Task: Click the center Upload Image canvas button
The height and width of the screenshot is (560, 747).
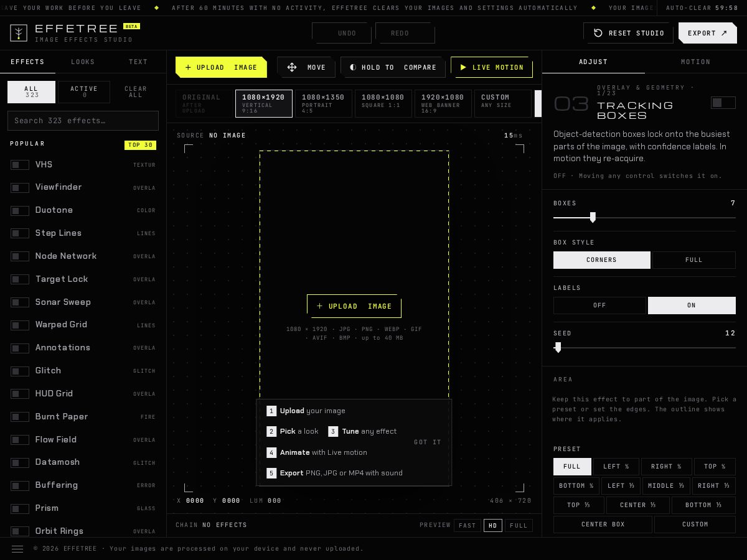Action: (x=354, y=306)
